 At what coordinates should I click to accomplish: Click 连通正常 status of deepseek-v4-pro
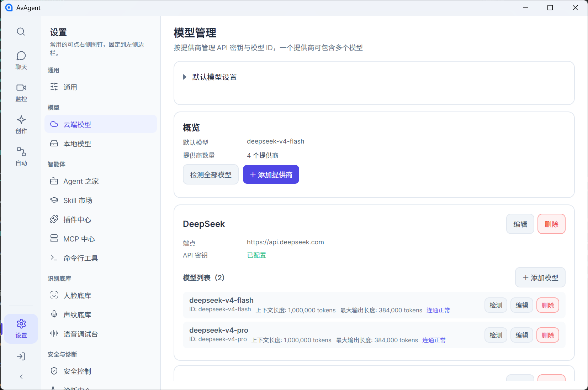434,340
